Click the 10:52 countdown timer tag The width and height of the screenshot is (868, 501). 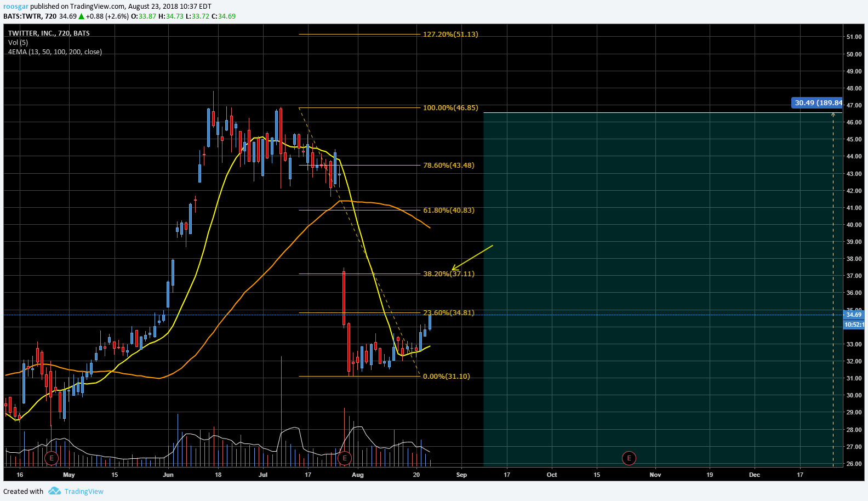[854, 324]
